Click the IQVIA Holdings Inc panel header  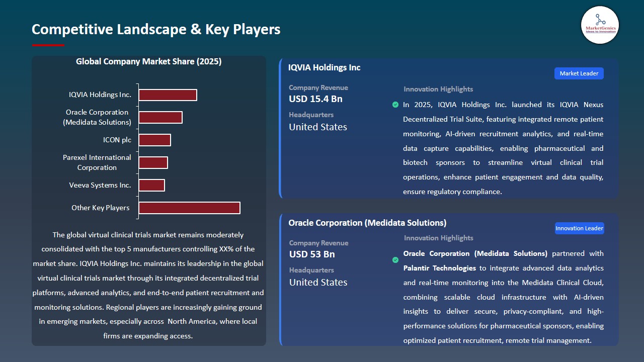(x=324, y=67)
